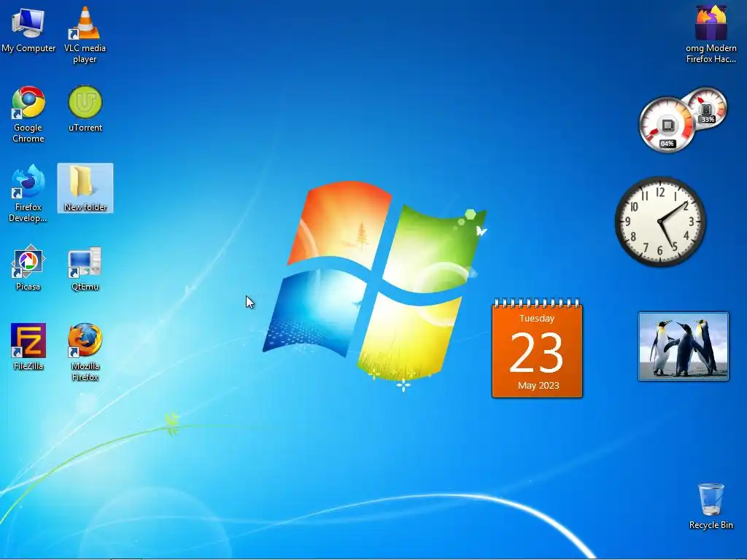747x560 pixels.
Task: Click the "New folder" label text
Action: (x=85, y=207)
